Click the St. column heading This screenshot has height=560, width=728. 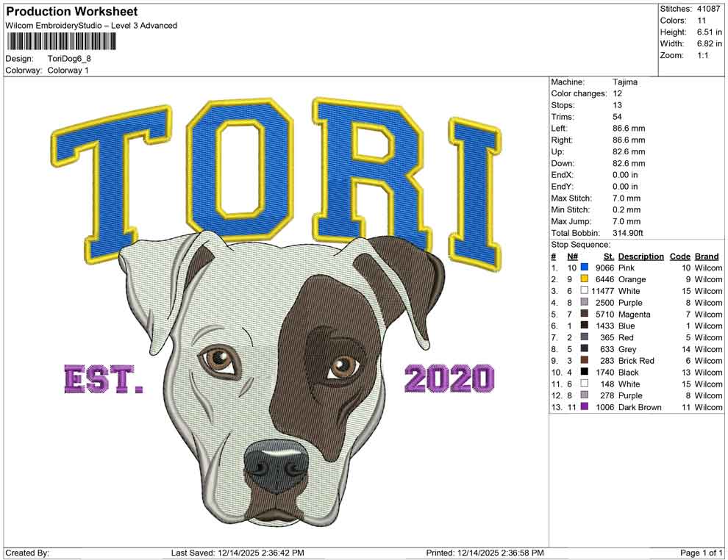click(x=607, y=256)
